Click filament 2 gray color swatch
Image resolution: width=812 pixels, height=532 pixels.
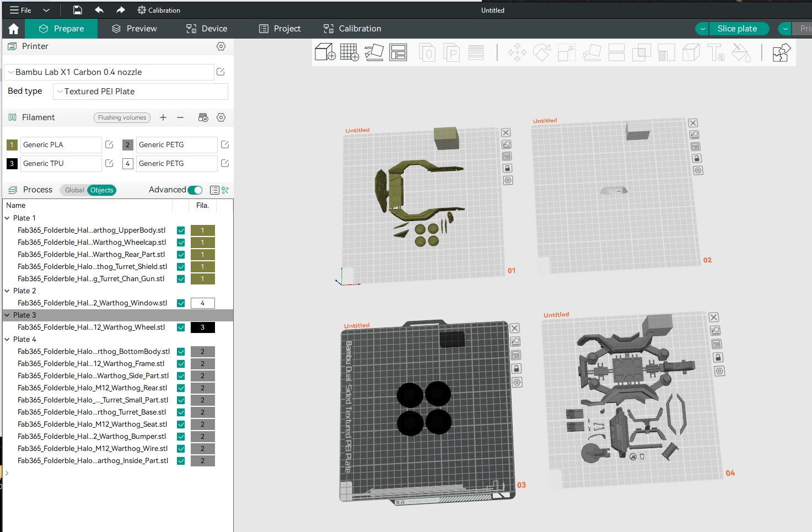[x=128, y=145]
